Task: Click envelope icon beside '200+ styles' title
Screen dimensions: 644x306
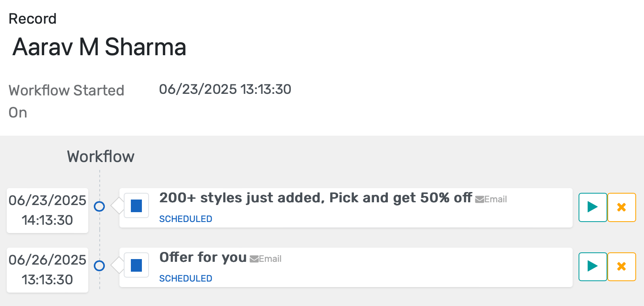Action: (479, 200)
